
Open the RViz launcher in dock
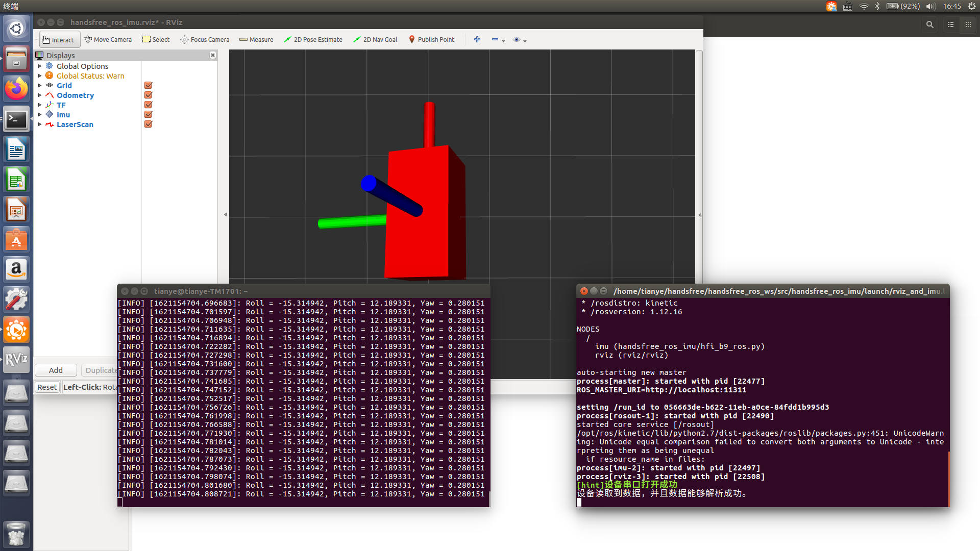pyautogui.click(x=16, y=360)
